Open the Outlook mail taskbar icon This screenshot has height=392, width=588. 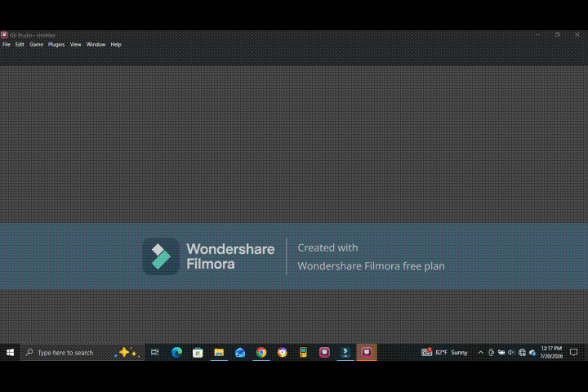tap(240, 352)
